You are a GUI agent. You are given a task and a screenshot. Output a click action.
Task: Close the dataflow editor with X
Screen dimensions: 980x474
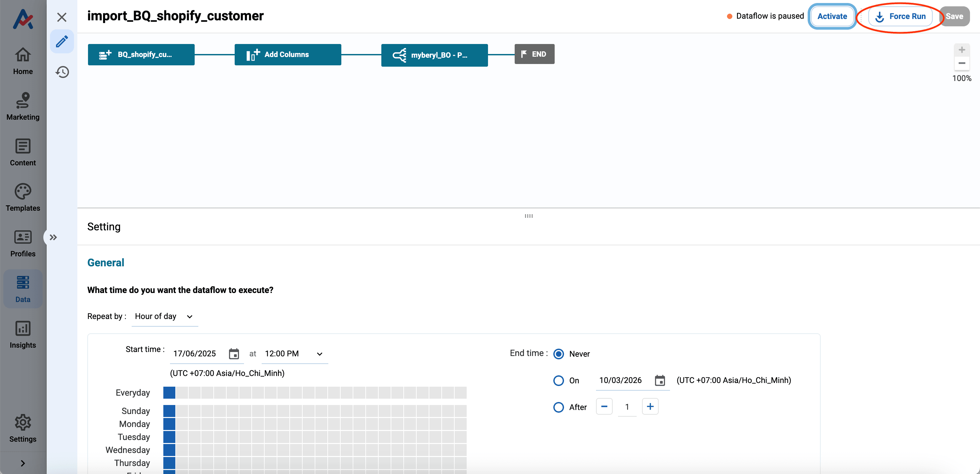pyautogui.click(x=62, y=17)
